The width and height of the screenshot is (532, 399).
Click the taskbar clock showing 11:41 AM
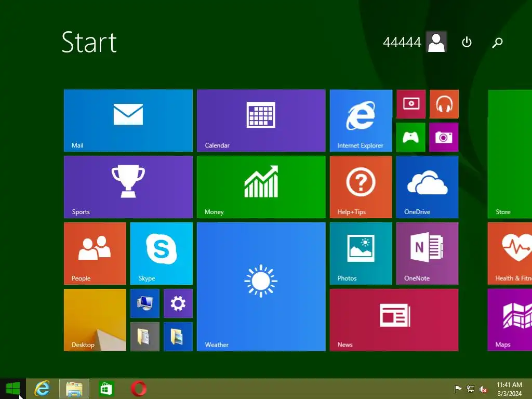509,389
